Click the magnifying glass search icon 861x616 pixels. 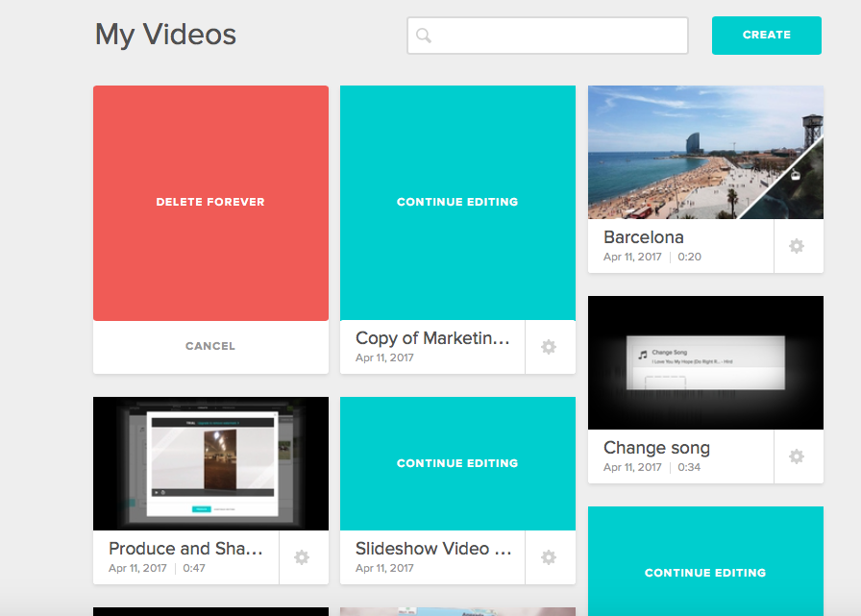click(424, 36)
